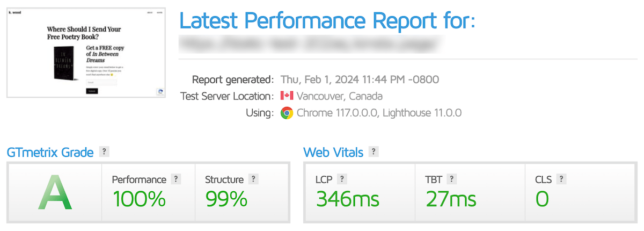Click the Web Vitals section heading
Image resolution: width=644 pixels, height=231 pixels.
point(333,153)
